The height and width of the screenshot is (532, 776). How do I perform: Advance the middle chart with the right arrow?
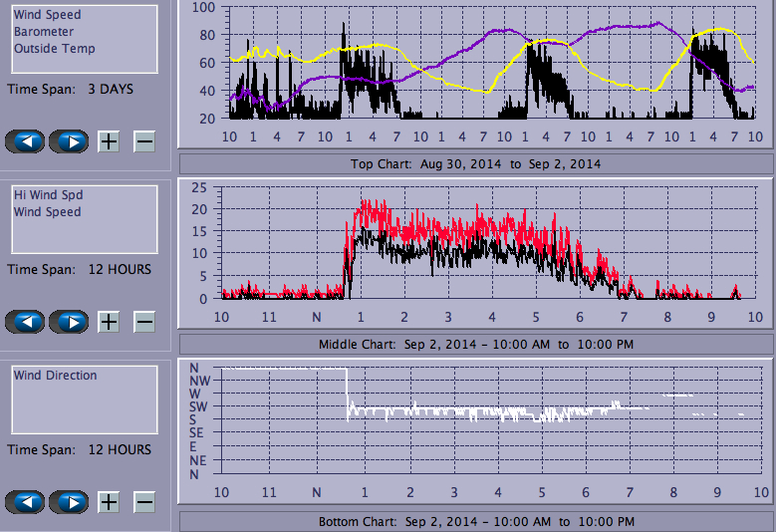[69, 322]
